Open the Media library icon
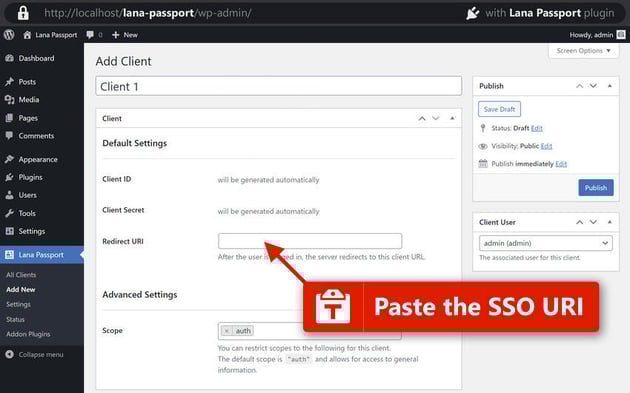Screen dimensions: 630x393 pos(10,100)
